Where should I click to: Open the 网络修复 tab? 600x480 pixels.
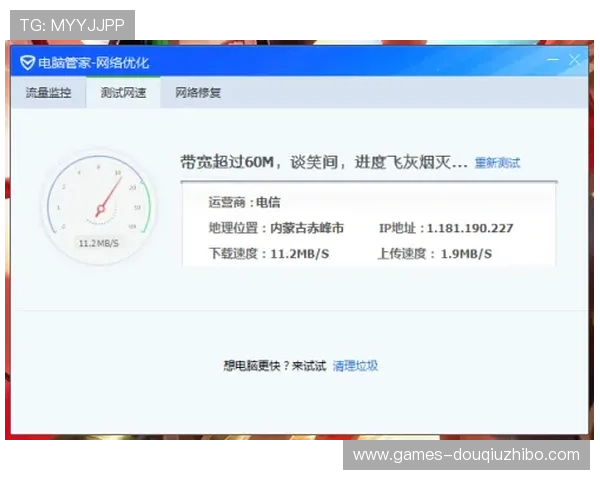click(198, 93)
